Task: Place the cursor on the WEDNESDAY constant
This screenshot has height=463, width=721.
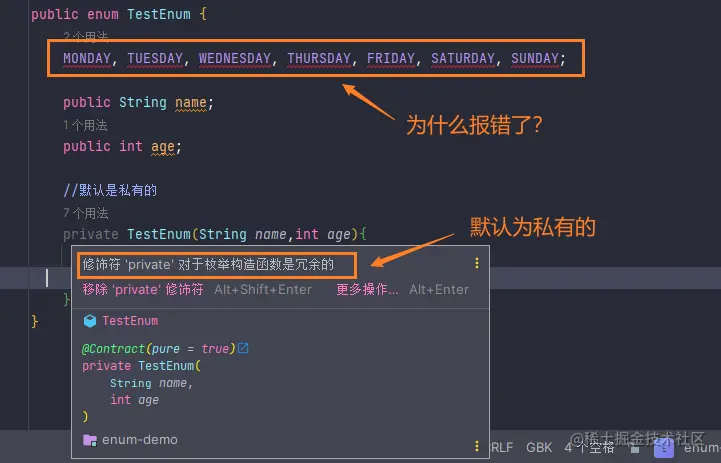Action: [235, 58]
